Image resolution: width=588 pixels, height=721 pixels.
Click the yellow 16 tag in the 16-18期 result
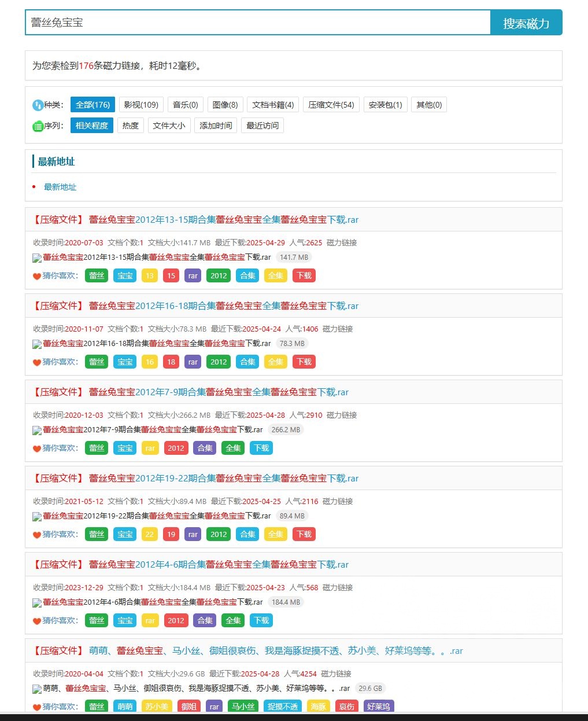[x=150, y=362]
